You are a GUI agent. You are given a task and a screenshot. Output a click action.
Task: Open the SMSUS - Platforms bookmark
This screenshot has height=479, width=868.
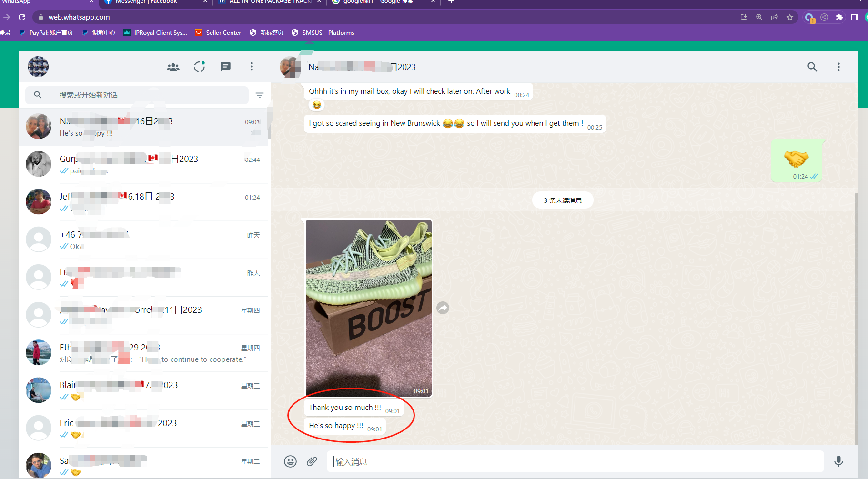pyautogui.click(x=323, y=33)
